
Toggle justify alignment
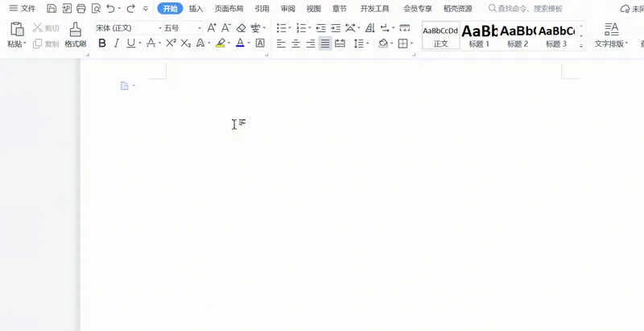(x=325, y=43)
